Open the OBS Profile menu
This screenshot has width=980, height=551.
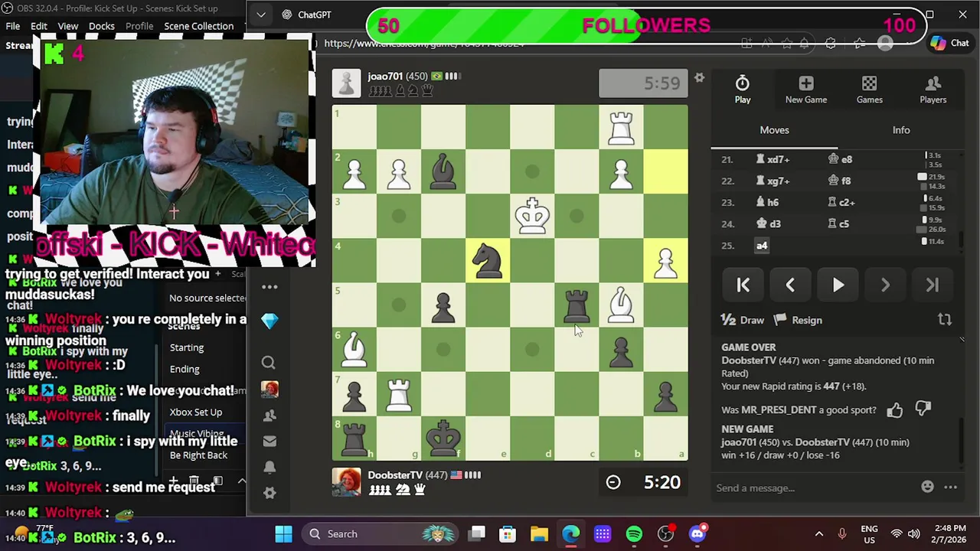coord(139,26)
